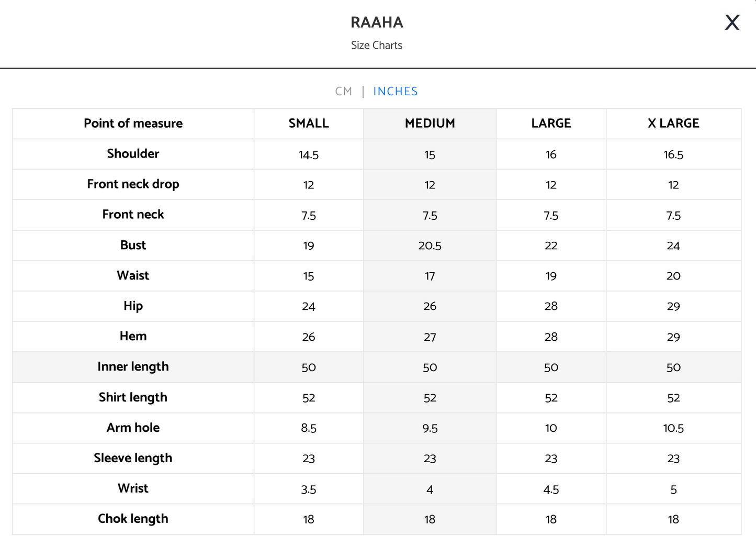Click X Large shoulder value 16.5

pyautogui.click(x=673, y=155)
